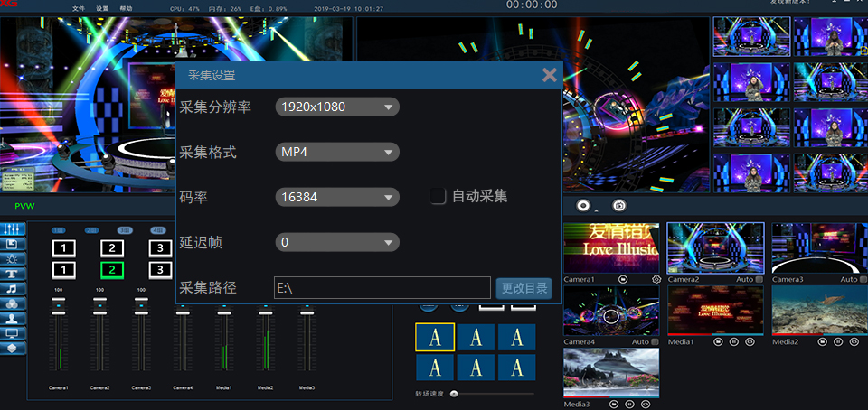868x410 pixels.
Task: Click the 采集路径 input field
Action: (x=382, y=288)
